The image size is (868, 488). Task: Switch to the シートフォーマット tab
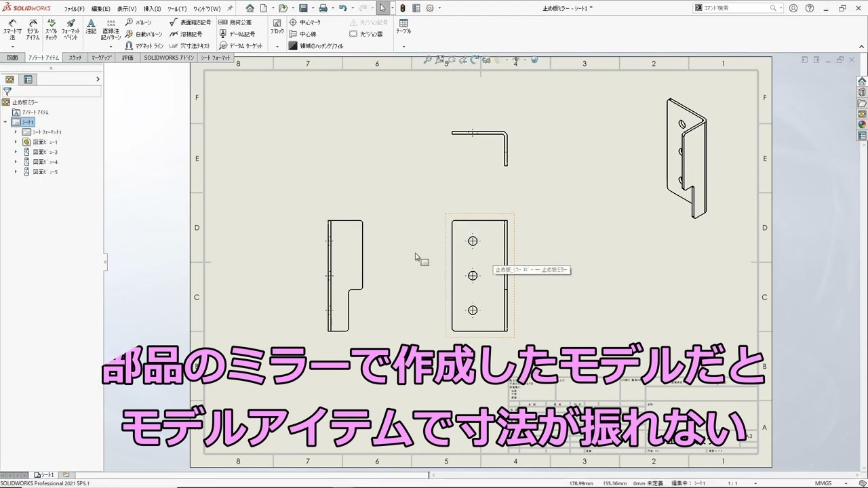(216, 58)
